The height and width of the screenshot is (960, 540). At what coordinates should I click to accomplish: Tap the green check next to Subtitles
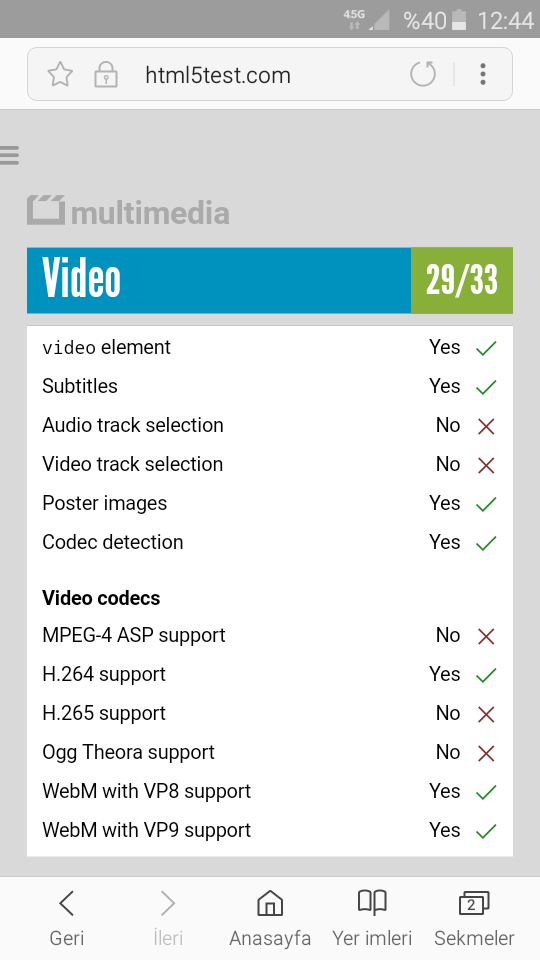pyautogui.click(x=486, y=387)
